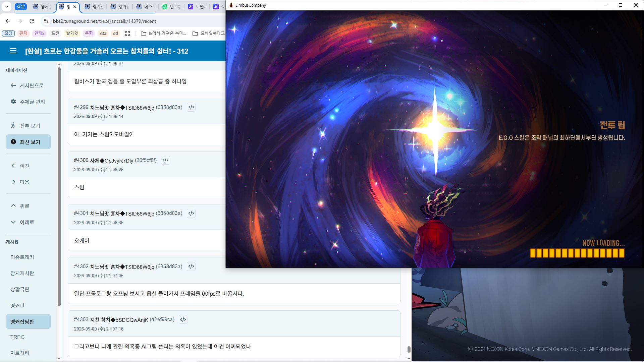
Task: Switch to the 테스트 browser tab
Action: pyautogui.click(x=146, y=7)
